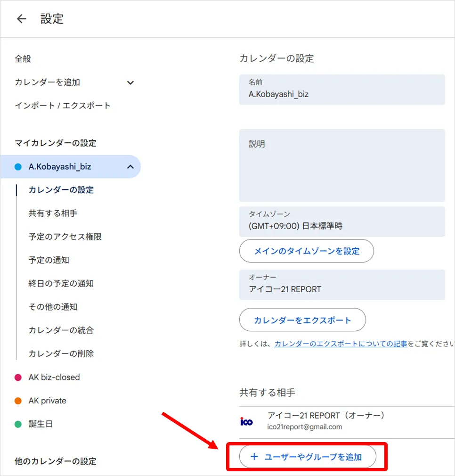Open the タイムゾーン dropdown

tap(341, 222)
